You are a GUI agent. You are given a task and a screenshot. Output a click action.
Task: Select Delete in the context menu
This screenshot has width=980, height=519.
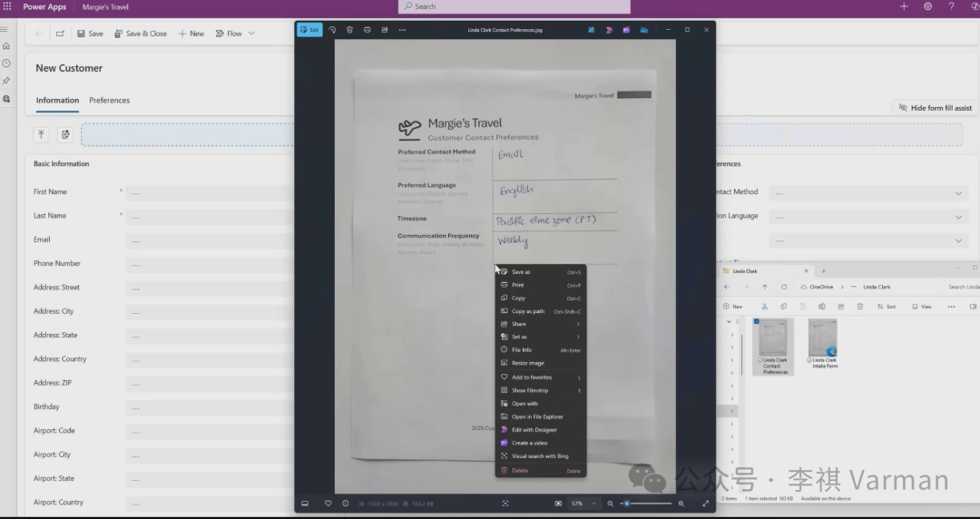[541, 471]
